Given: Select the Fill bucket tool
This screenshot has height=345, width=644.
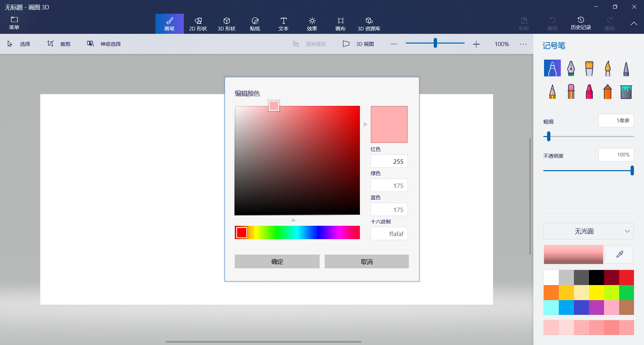Looking at the screenshot, I should [x=626, y=91].
